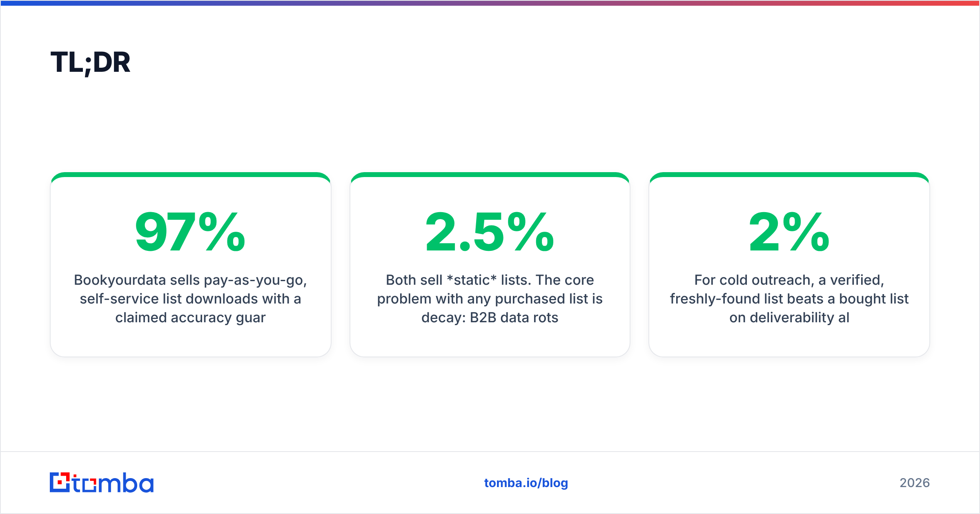Select the cold outreach verified list text
980x514 pixels.
[x=789, y=299]
